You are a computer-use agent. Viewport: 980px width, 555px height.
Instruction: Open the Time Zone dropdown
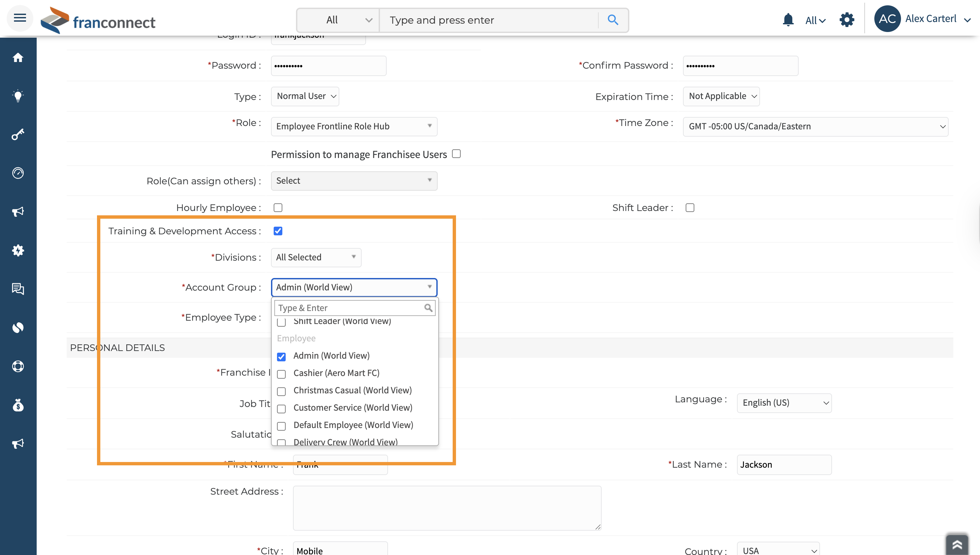815,126
